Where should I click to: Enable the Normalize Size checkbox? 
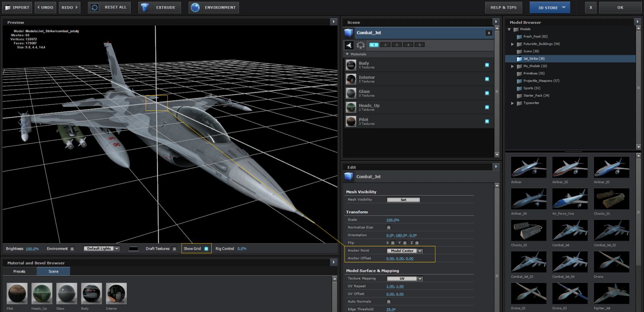point(389,227)
